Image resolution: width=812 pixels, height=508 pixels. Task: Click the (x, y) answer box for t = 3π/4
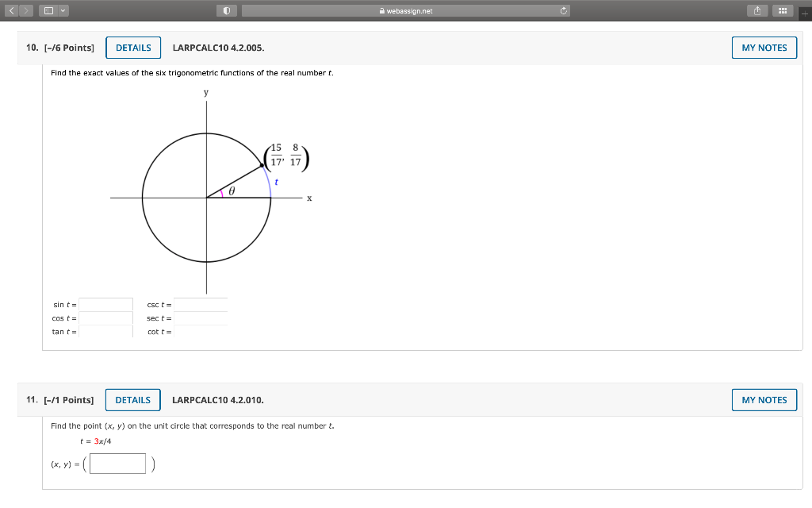(x=117, y=463)
